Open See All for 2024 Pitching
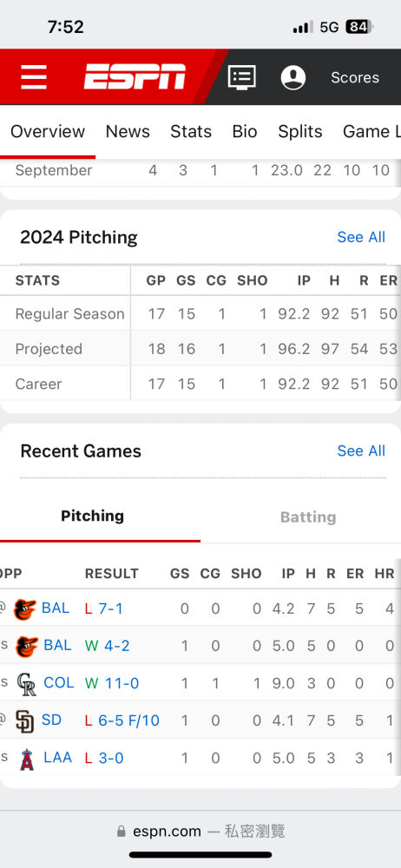The width and height of the screenshot is (401, 868). [361, 237]
